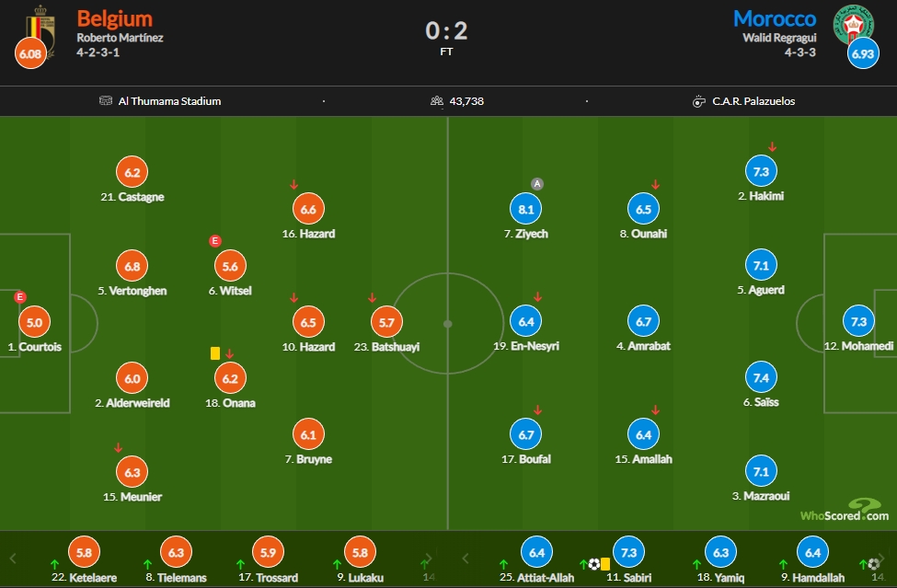Show next Morocco substitutes with right chevron

click(881, 558)
